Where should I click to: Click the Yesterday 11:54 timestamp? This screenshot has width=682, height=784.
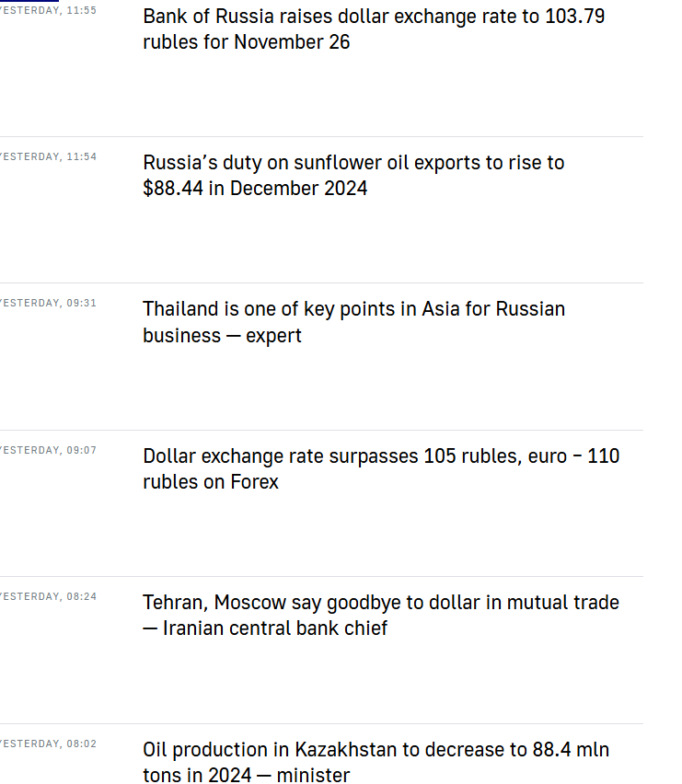click(x=48, y=157)
